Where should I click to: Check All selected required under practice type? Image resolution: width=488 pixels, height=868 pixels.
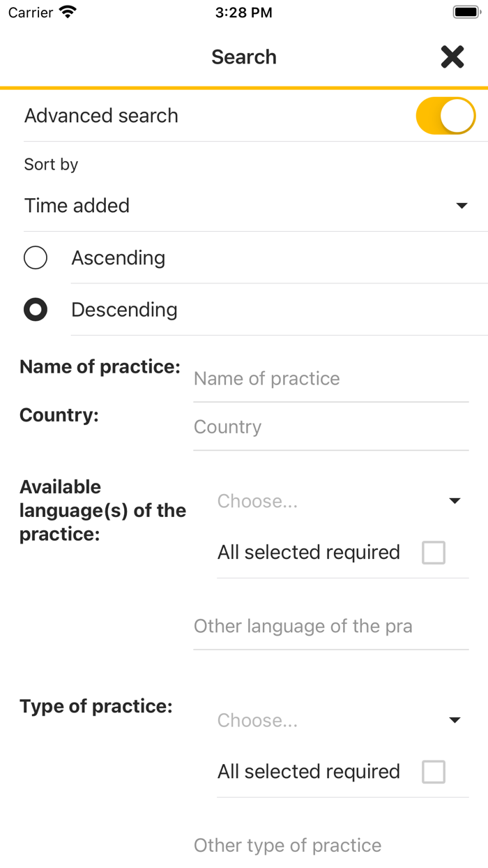(434, 772)
